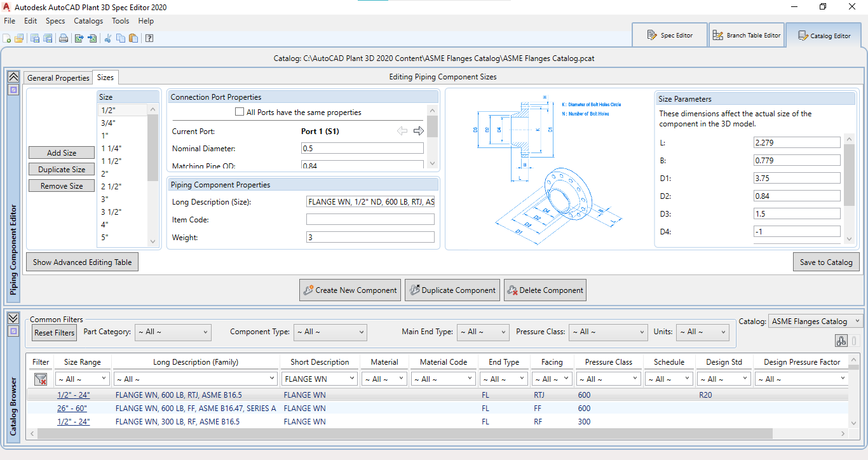The width and height of the screenshot is (868, 460).
Task: Collapse the Piping Component Editor panel
Action: click(13, 76)
